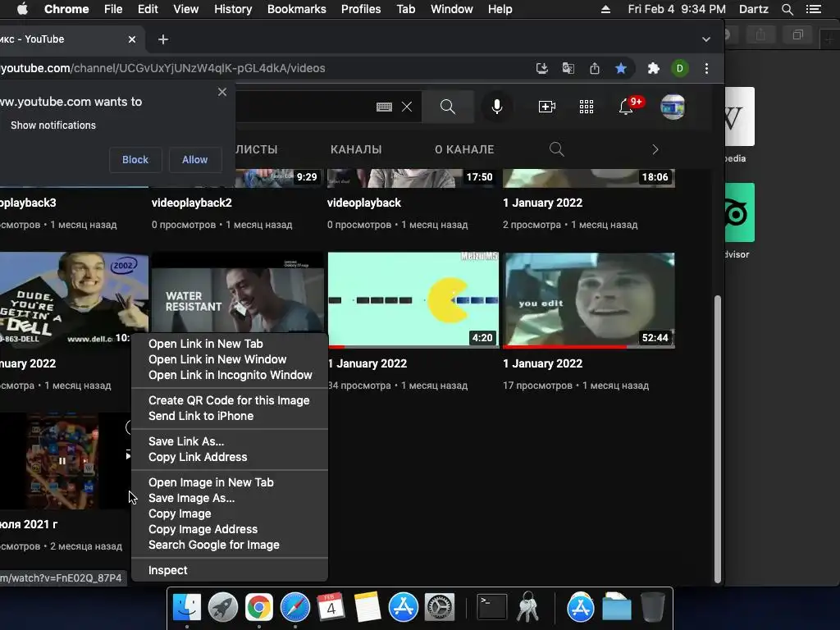Open Calendar from the Dock
The image size is (840, 630).
click(x=331, y=608)
